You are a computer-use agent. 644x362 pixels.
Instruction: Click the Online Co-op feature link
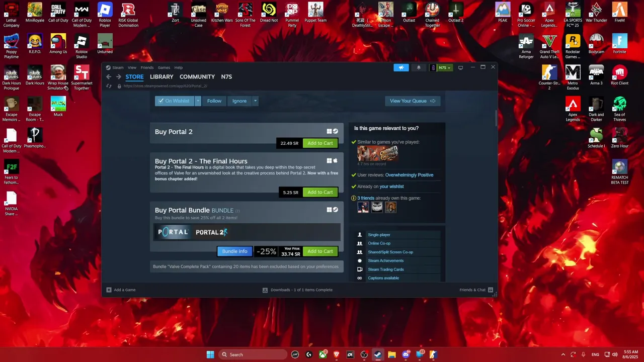(x=379, y=243)
